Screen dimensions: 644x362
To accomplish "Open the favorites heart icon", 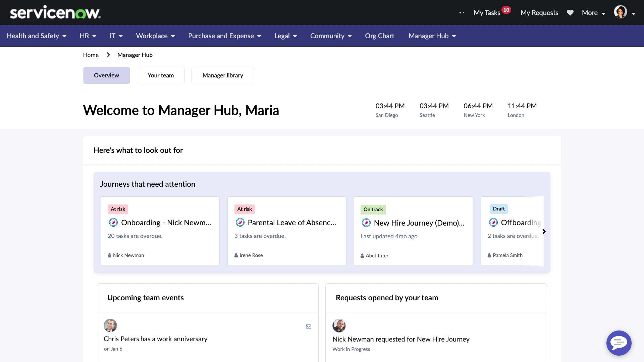I will (570, 12).
